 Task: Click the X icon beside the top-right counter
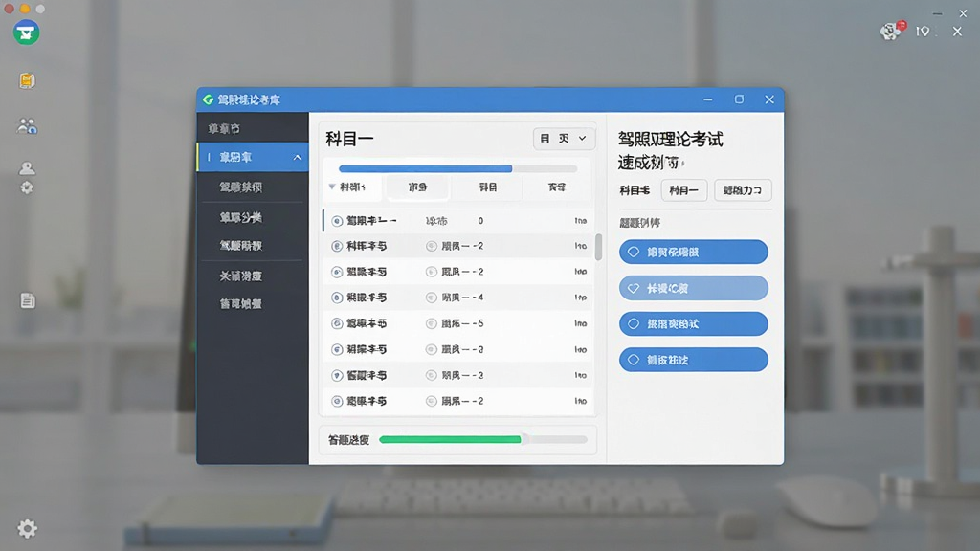pos(957,32)
